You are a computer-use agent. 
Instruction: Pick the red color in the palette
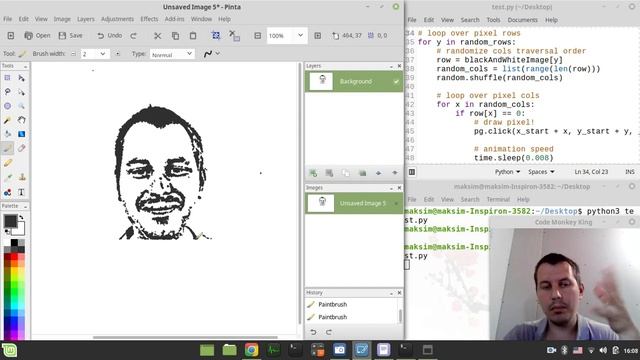14,257
